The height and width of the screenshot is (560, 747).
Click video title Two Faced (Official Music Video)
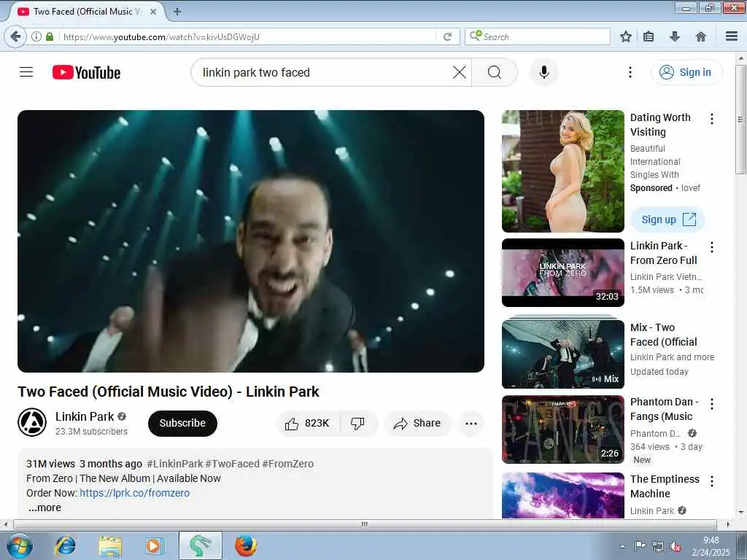169,392
